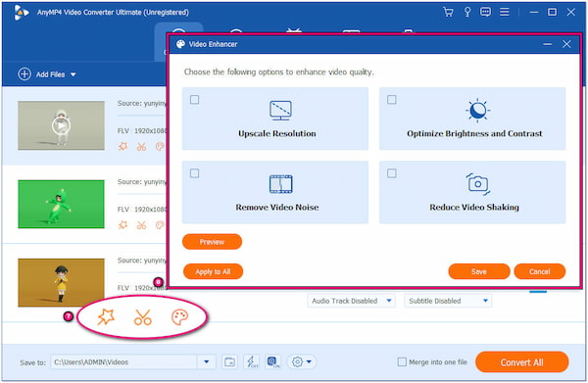Viewport: 588px width, 383px height.
Task: Click the cut scissors icon on first video
Action: 141,147
